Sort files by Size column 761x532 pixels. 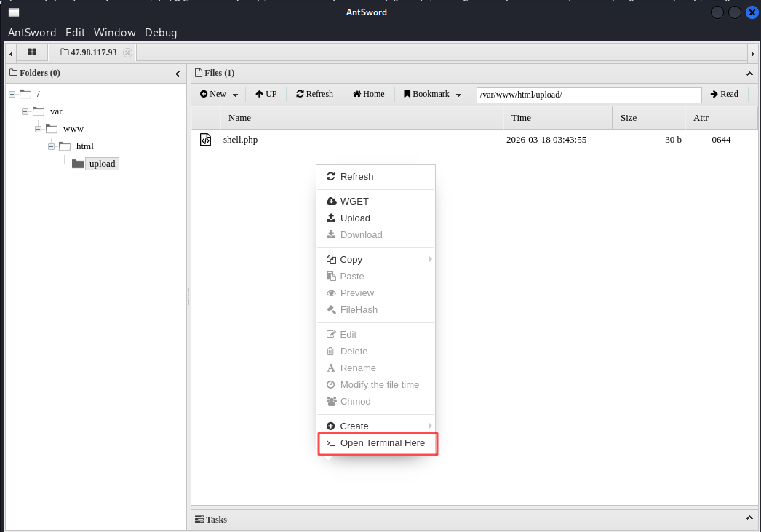[x=649, y=118]
